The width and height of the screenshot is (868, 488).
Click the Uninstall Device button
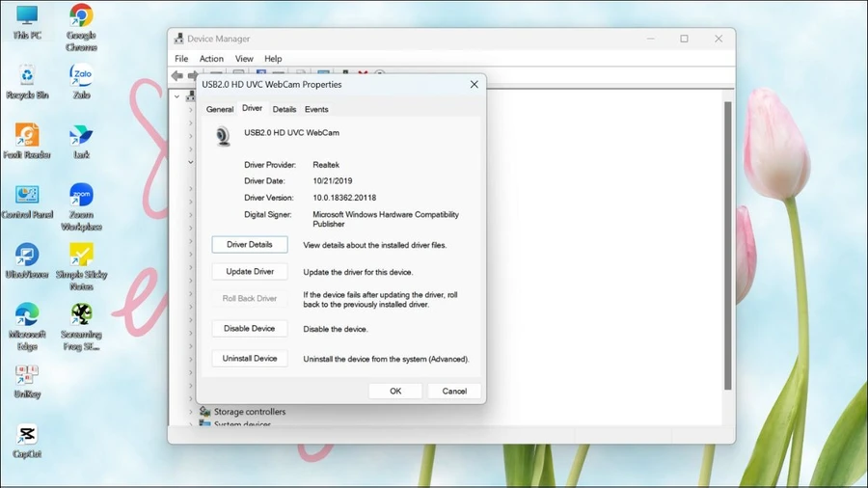(x=250, y=359)
